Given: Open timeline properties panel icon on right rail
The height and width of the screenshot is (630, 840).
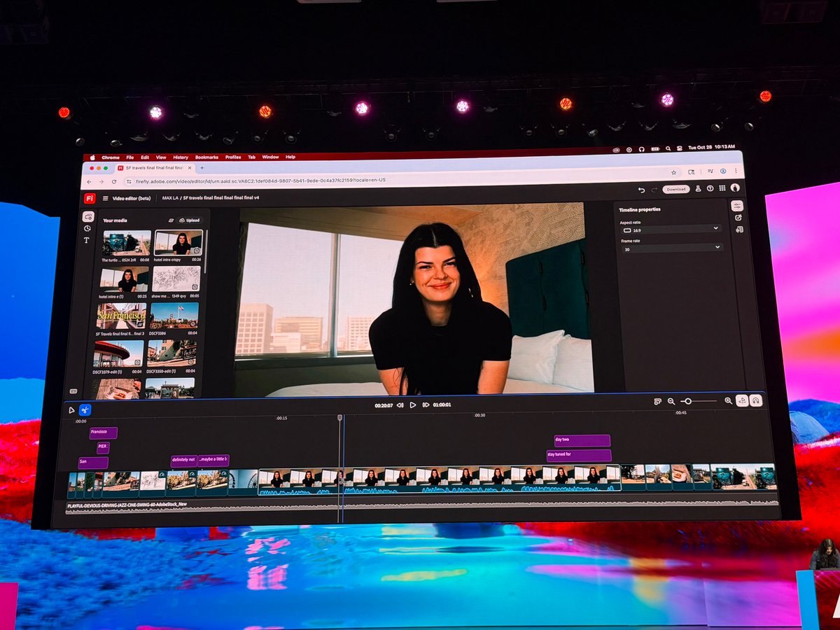Looking at the screenshot, I should (737, 206).
